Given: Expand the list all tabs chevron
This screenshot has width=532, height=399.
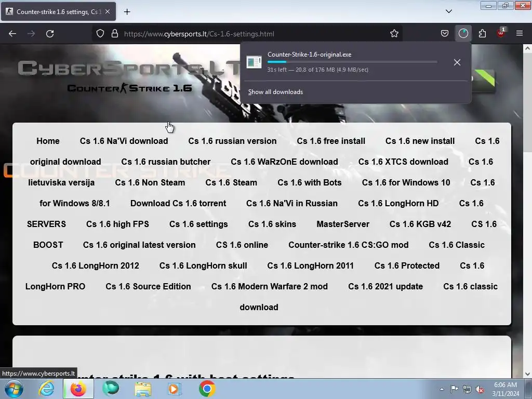Looking at the screenshot, I should click(x=448, y=11).
